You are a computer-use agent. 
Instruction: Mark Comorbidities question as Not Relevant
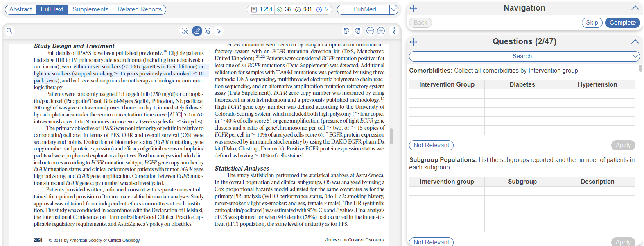tap(431, 145)
